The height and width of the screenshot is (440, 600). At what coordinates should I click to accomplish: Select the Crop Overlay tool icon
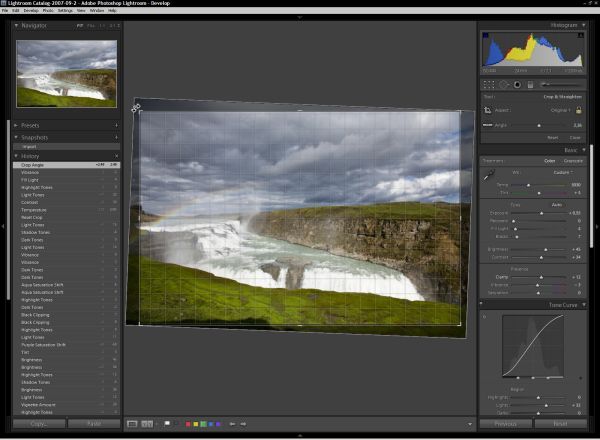pyautogui.click(x=487, y=85)
